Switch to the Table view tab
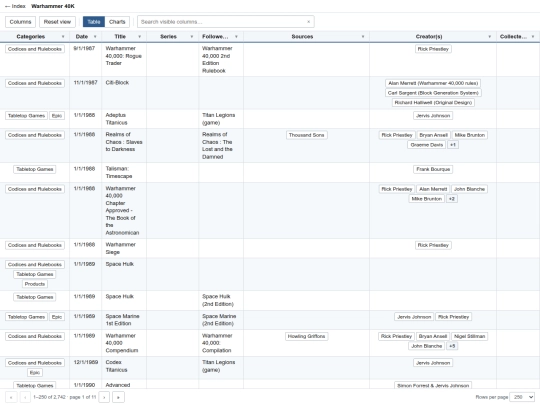 (x=94, y=22)
